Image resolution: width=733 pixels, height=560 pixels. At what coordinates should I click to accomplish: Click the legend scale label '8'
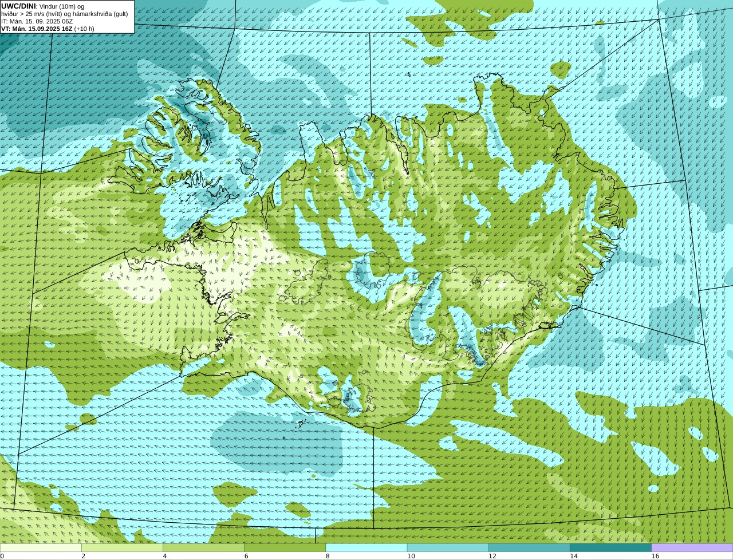pos(328,556)
